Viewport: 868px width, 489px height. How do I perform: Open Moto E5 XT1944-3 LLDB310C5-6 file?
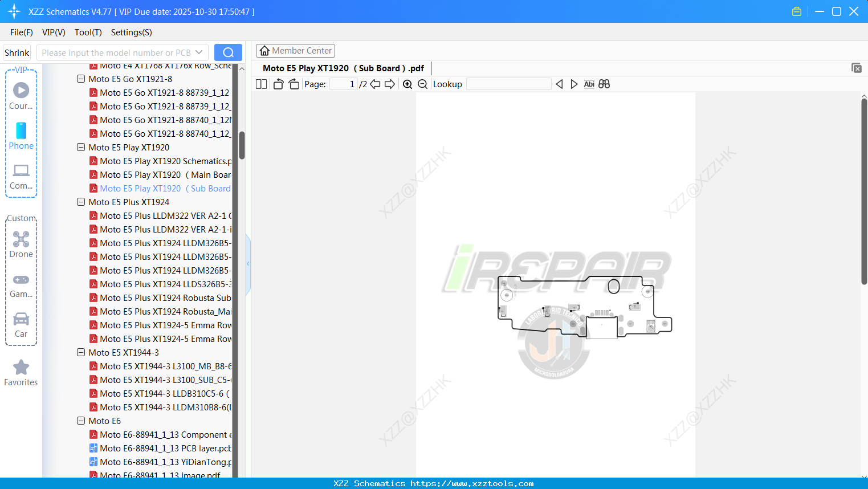[161, 394]
